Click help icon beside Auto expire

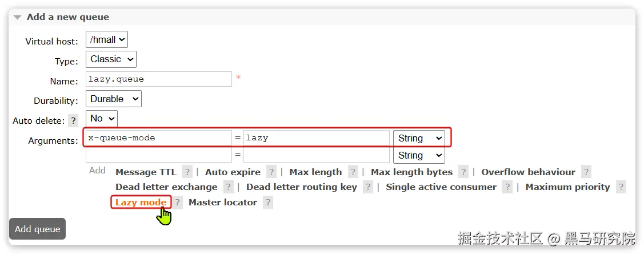[271, 172]
